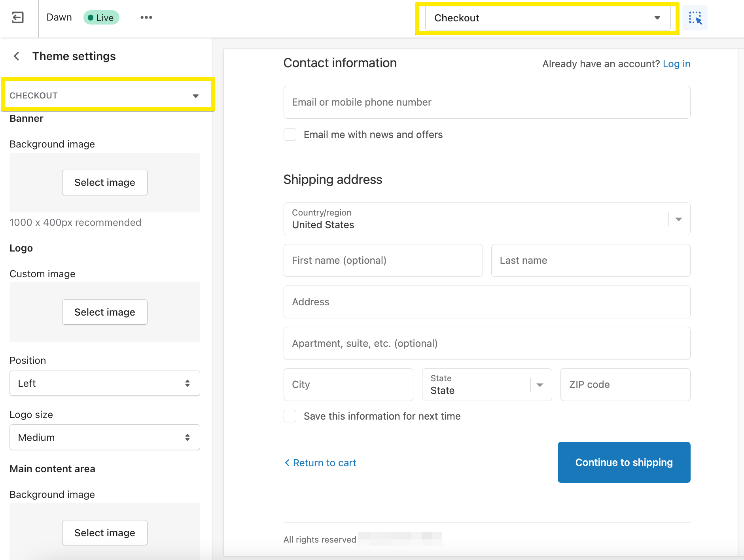
Task: Select image for Main content area background
Action: tap(104, 533)
